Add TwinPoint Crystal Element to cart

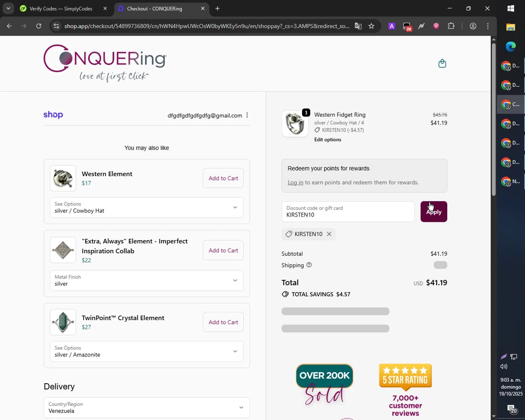click(x=223, y=322)
